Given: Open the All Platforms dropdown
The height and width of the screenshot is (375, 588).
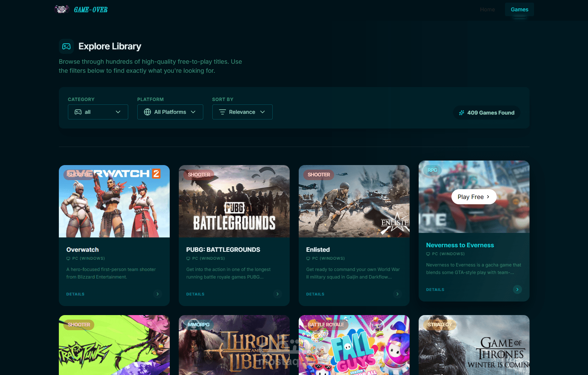Looking at the screenshot, I should [x=170, y=112].
